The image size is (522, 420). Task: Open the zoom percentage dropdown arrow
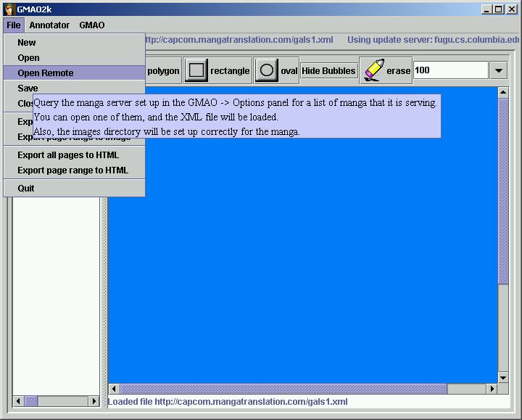pos(498,70)
